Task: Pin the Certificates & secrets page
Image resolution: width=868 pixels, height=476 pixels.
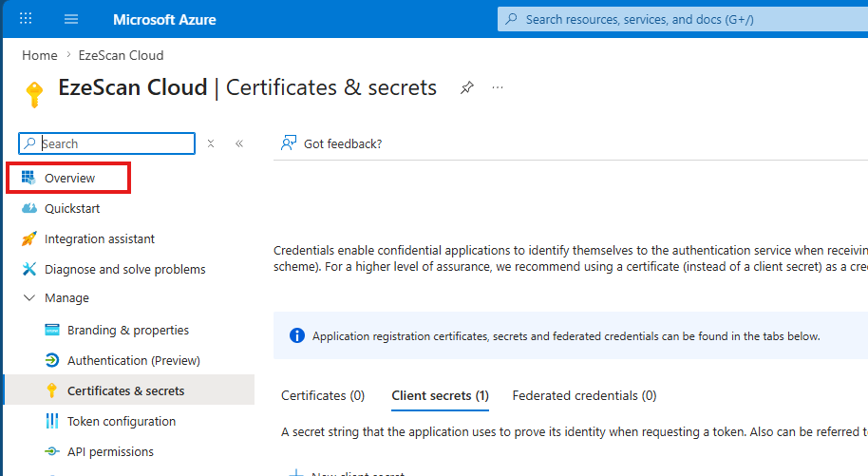Action: [467, 87]
